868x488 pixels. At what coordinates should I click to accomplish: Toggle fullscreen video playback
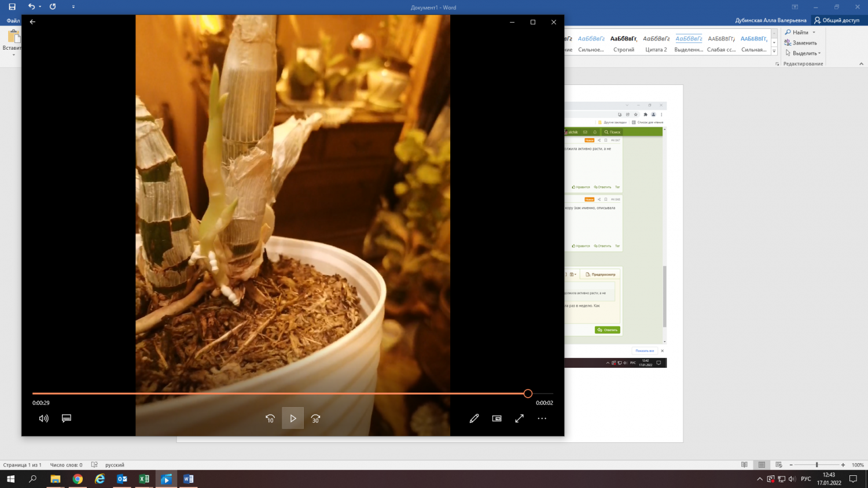[x=519, y=418]
